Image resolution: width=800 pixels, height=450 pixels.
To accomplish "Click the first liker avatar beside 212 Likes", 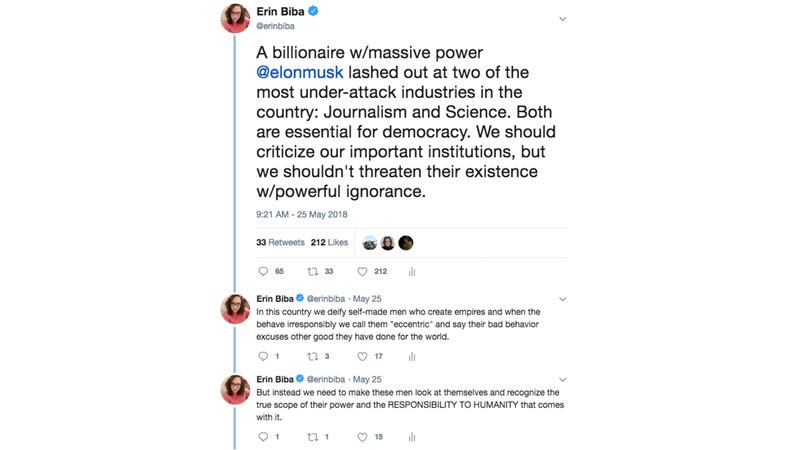I will pyautogui.click(x=370, y=242).
